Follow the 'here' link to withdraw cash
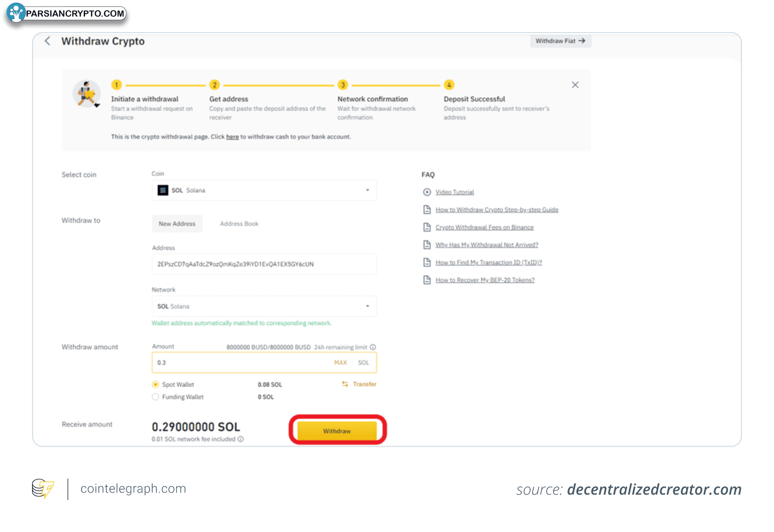The height and width of the screenshot is (532, 774). (232, 137)
